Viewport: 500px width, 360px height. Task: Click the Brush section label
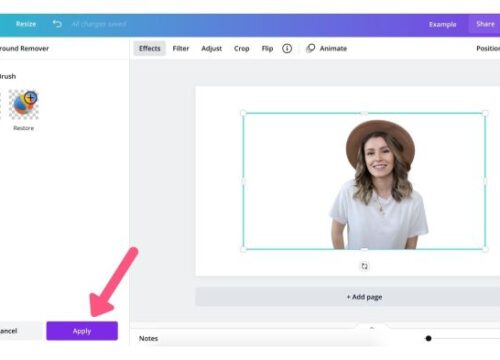tap(8, 76)
